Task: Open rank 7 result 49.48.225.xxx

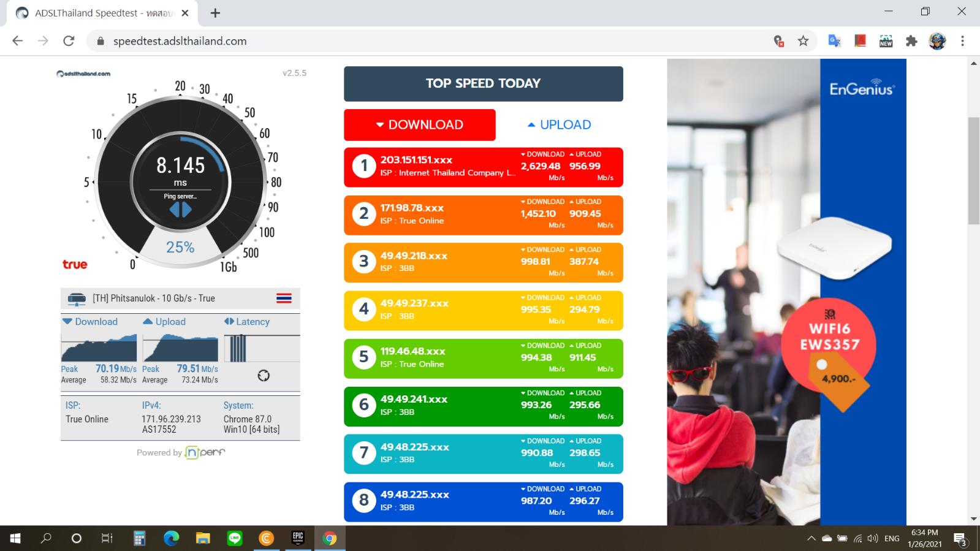Action: pos(484,454)
